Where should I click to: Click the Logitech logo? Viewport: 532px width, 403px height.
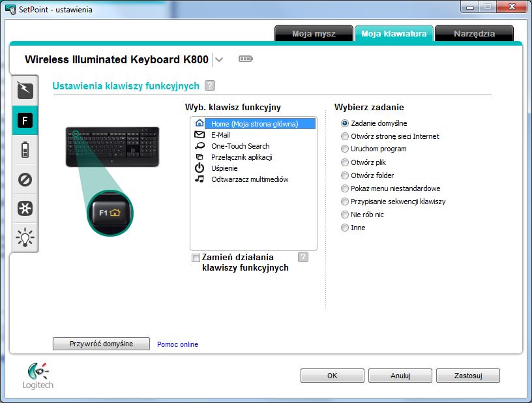38,376
